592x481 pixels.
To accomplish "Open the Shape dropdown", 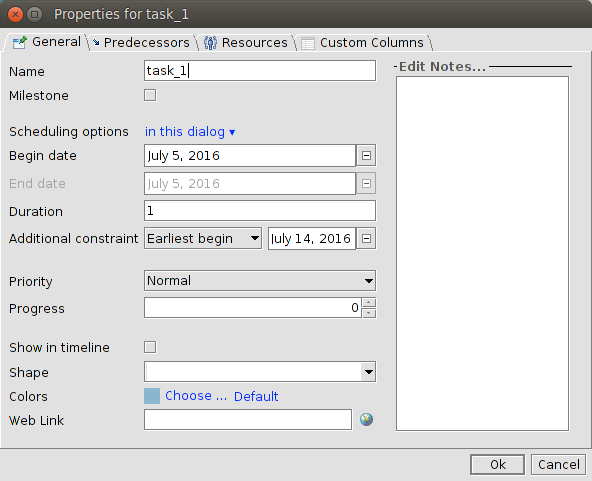I will (x=260, y=372).
